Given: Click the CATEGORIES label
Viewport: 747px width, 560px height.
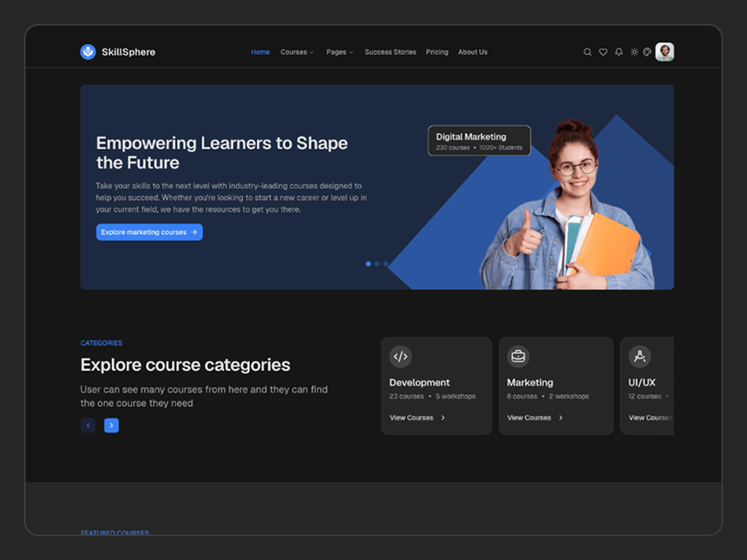Looking at the screenshot, I should (x=101, y=343).
